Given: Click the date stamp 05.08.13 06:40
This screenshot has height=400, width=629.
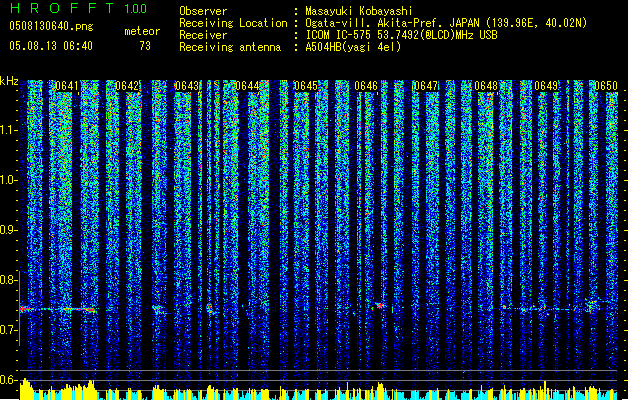Looking at the screenshot, I should (51, 46).
